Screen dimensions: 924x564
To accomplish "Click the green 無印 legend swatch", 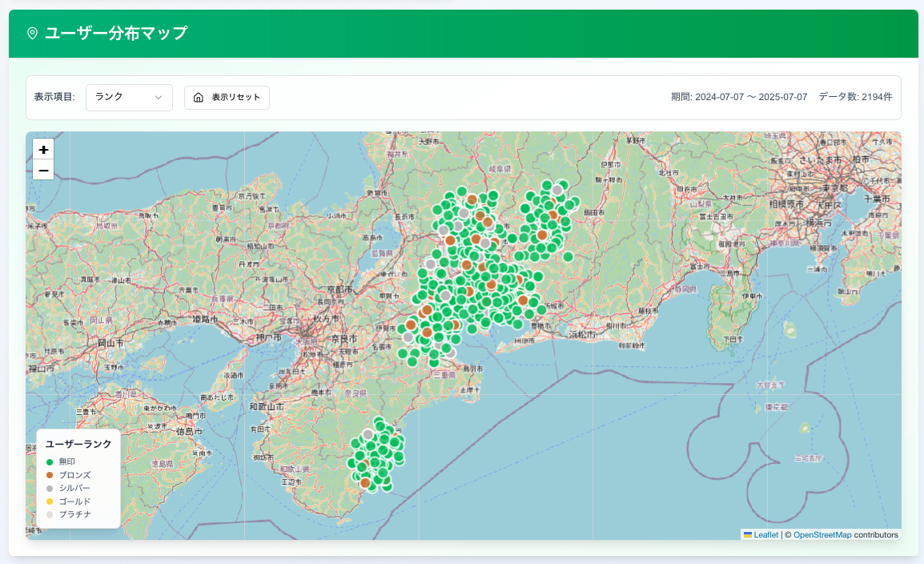I will [x=50, y=462].
